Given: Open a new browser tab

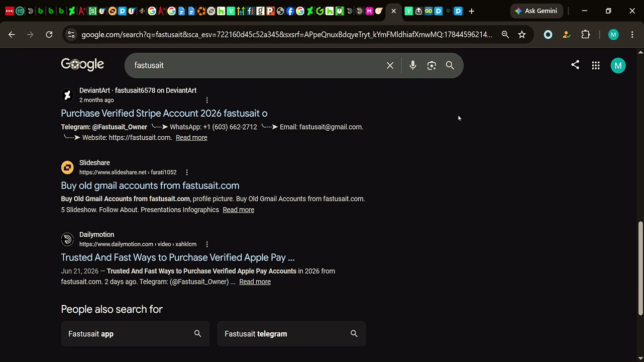Looking at the screenshot, I should pos(471,11).
